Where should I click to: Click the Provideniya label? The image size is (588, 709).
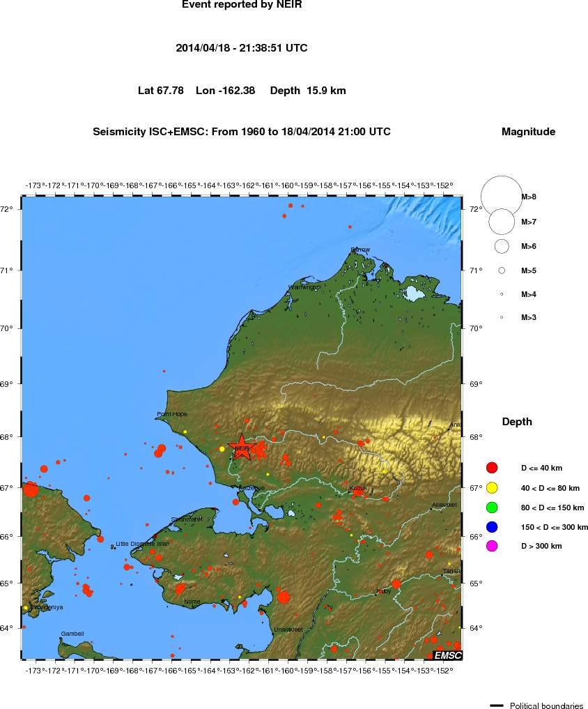click(x=47, y=607)
